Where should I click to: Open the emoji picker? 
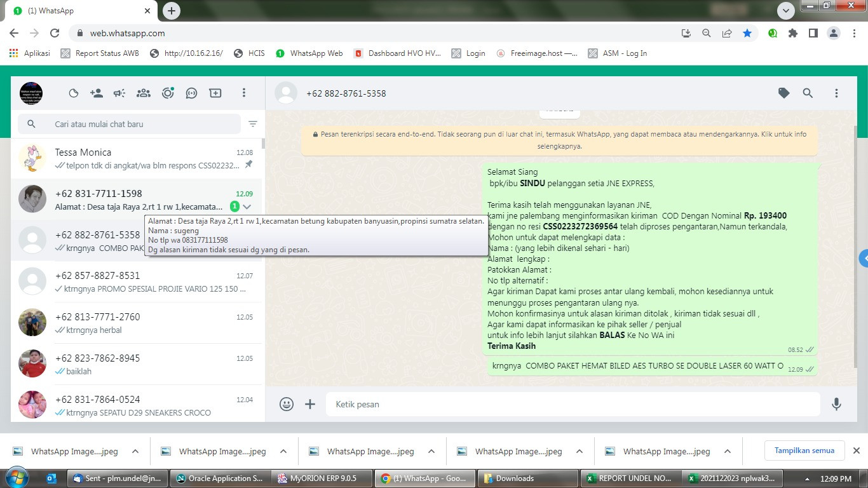pyautogui.click(x=287, y=404)
